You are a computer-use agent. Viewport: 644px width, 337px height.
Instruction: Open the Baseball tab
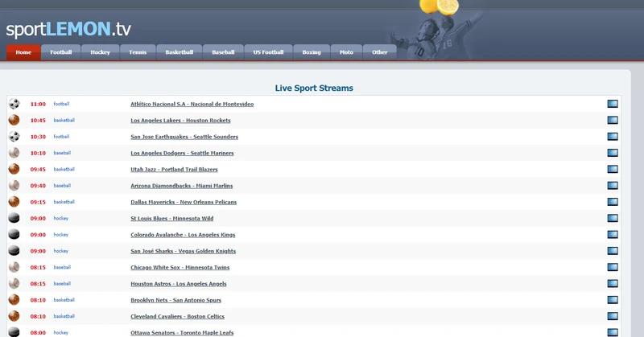coord(223,52)
